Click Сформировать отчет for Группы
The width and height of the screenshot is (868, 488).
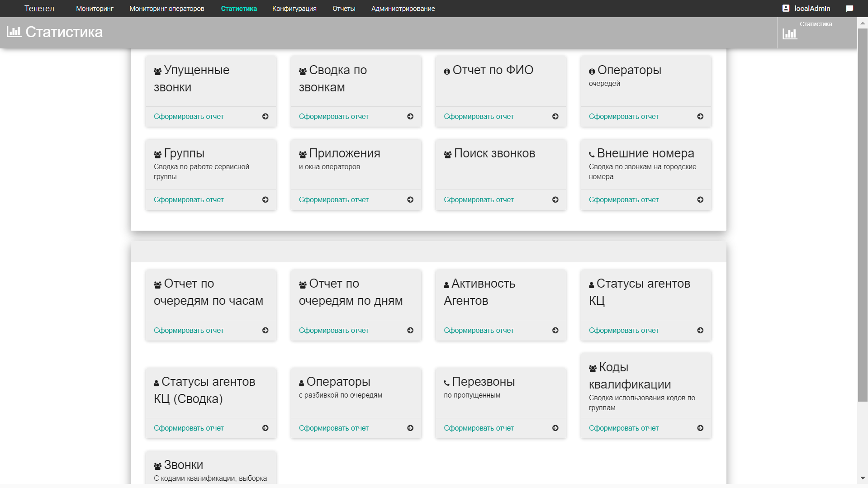(189, 199)
